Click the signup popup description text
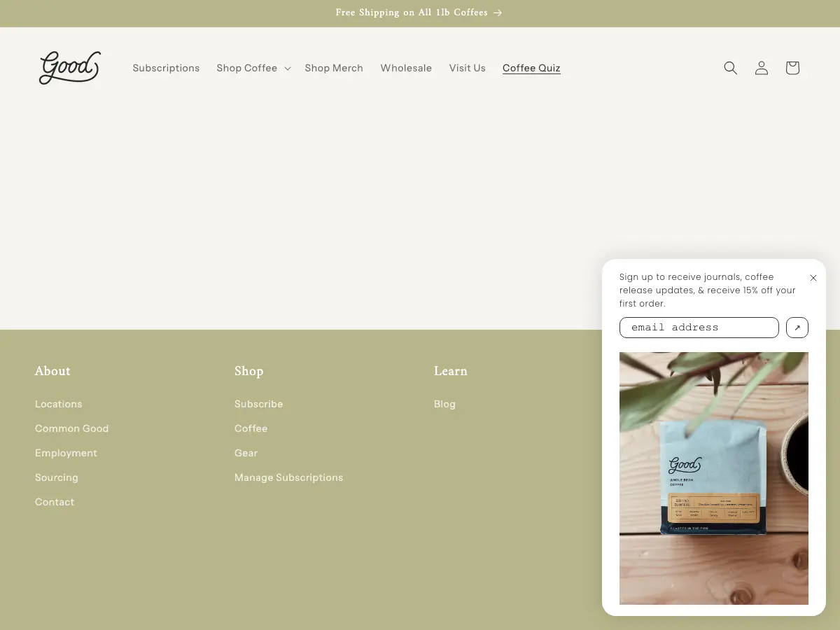 (708, 290)
